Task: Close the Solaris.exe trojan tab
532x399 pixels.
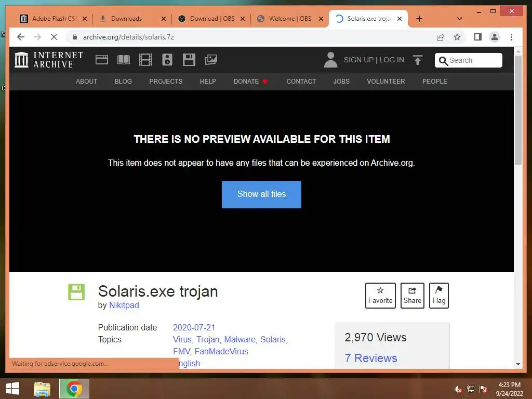Action: coord(400,19)
